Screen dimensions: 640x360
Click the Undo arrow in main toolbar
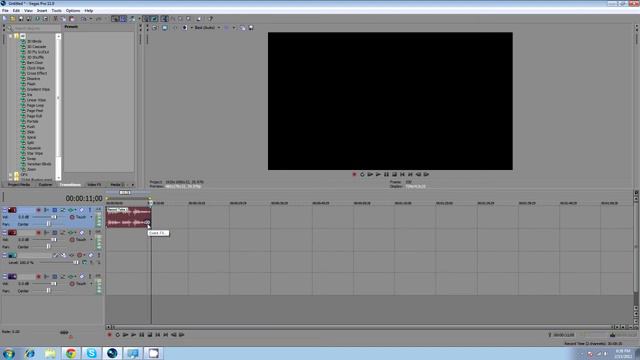click(83, 19)
